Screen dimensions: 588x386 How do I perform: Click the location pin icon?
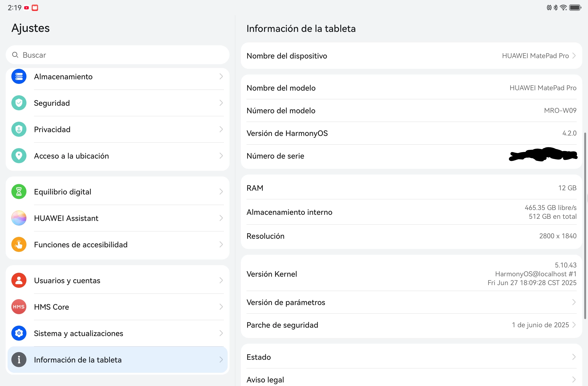click(x=19, y=156)
